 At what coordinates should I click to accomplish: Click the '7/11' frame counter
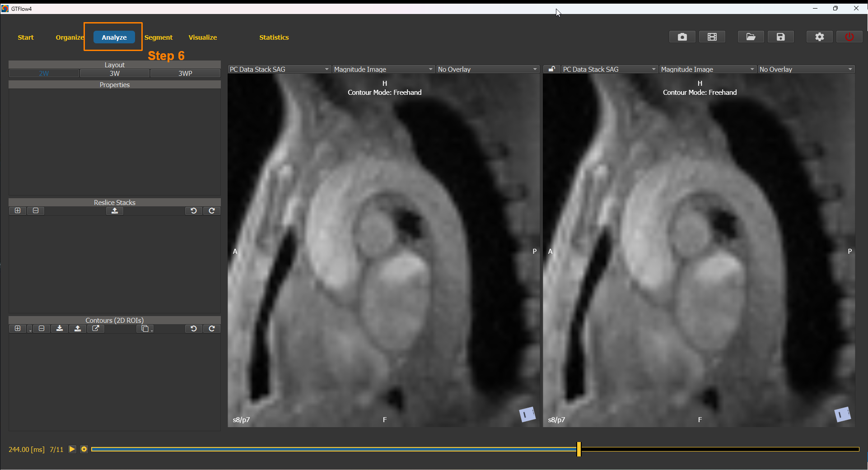(56, 450)
